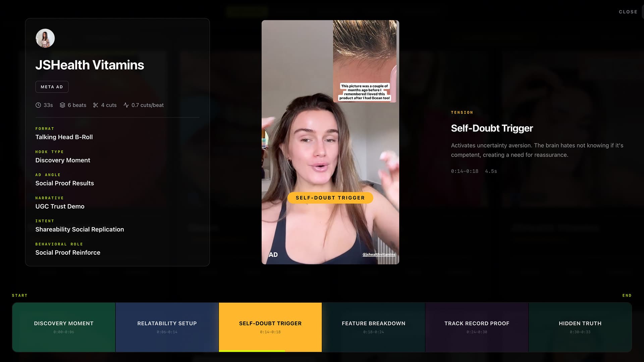Click the clock duration icon beside 33s

(38, 105)
